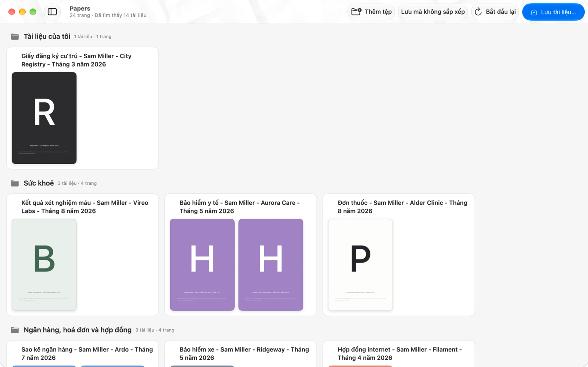This screenshot has width=588, height=367.
Task: Choose Bắt đầu lại to restart
Action: [x=495, y=12]
